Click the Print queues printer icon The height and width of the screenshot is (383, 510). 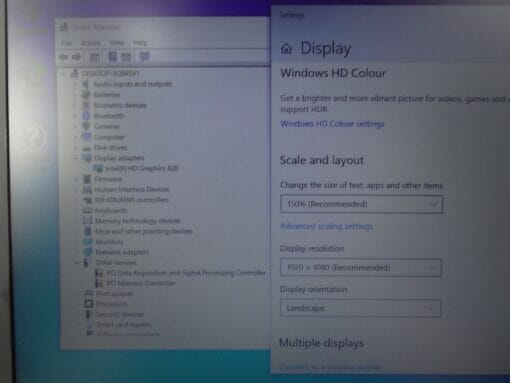pos(88,293)
